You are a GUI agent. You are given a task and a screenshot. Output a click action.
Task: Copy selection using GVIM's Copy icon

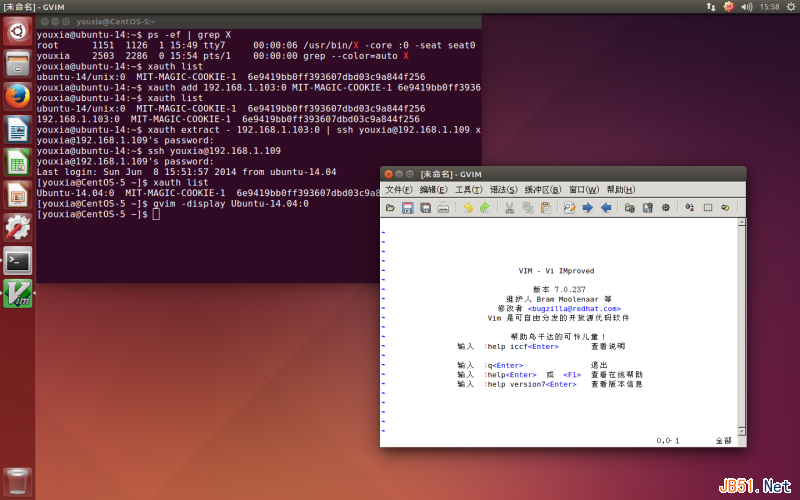pyautogui.click(x=528, y=208)
